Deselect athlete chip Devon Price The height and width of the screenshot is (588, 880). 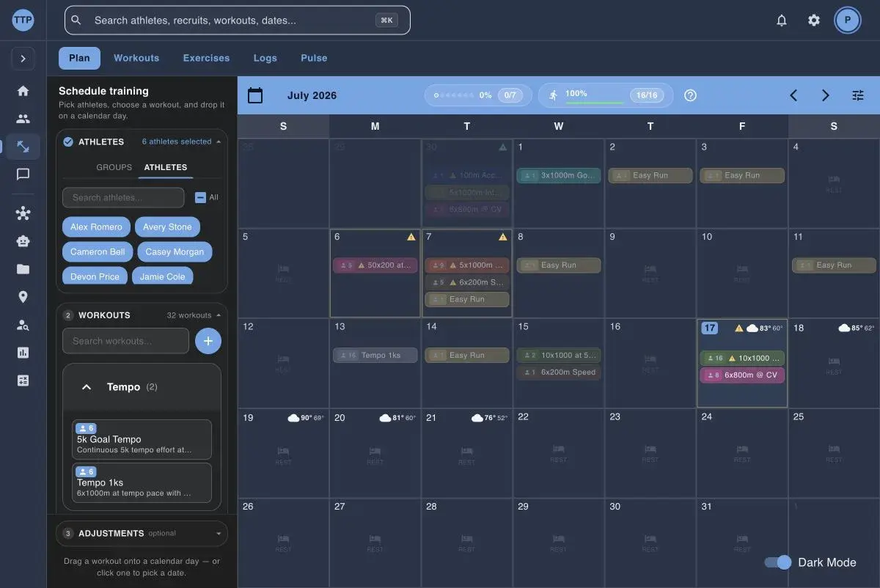(x=95, y=276)
